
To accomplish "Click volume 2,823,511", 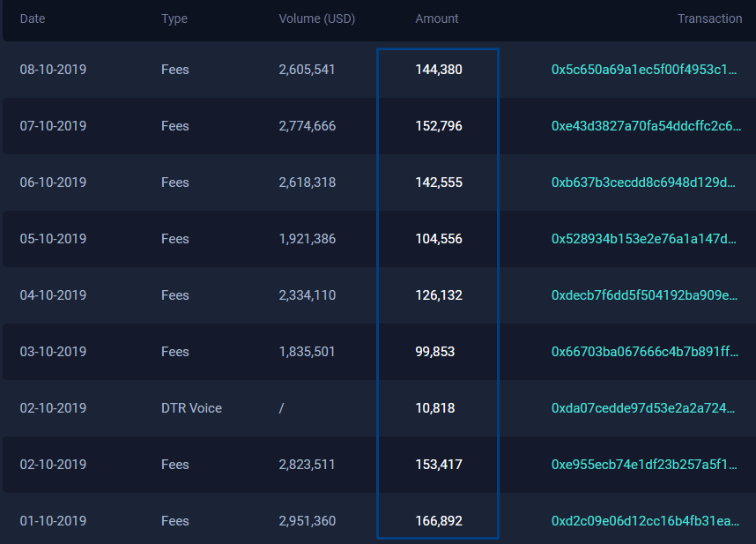I will tap(307, 465).
